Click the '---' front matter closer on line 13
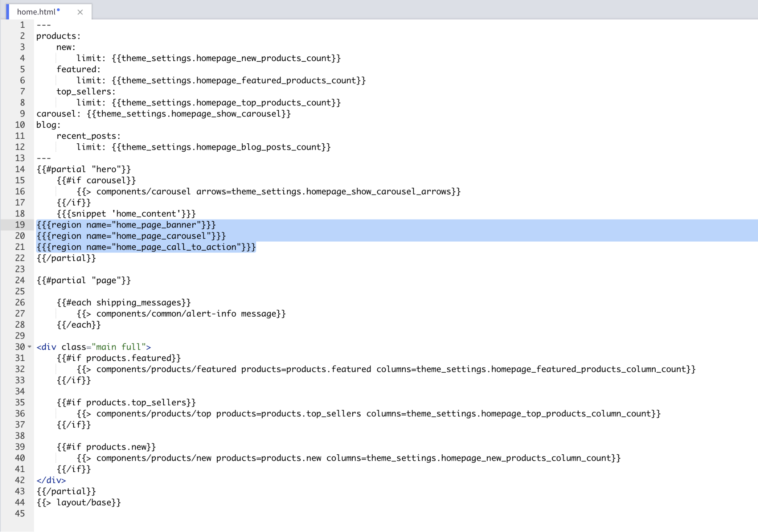Screen dimensions: 758x532 point(44,158)
